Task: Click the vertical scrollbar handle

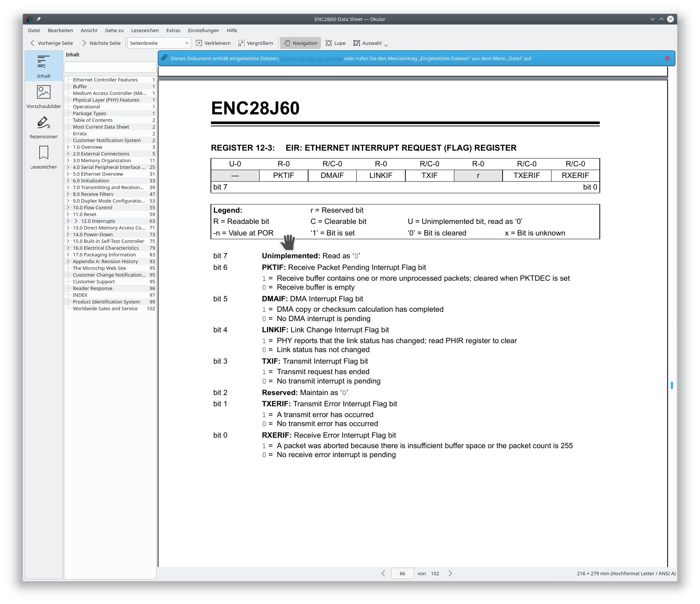Action: [x=672, y=385]
